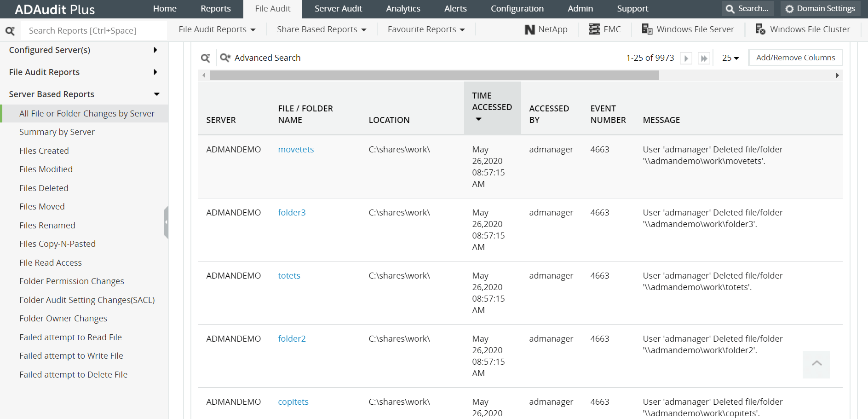Open the folder3 link
This screenshot has width=868, height=419.
pyautogui.click(x=292, y=213)
